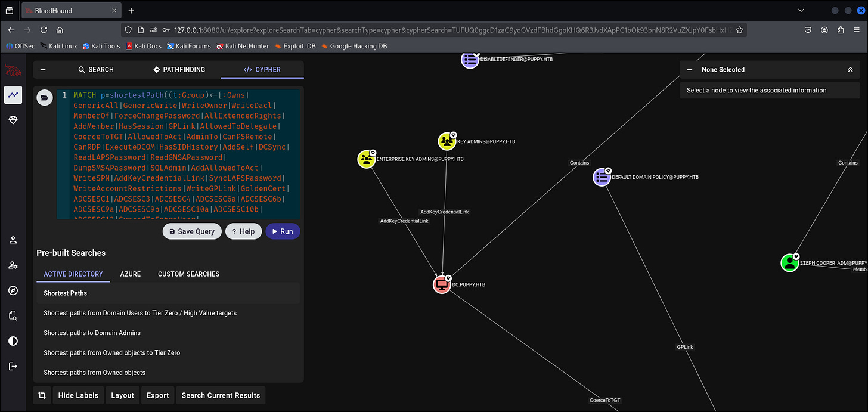Screen dimensions: 868x412
Task: Open the Firefox hamburger menu
Action: click(857, 30)
